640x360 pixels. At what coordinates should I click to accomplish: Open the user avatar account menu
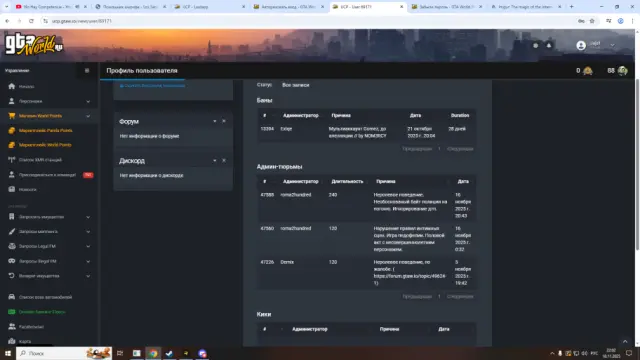(581, 45)
